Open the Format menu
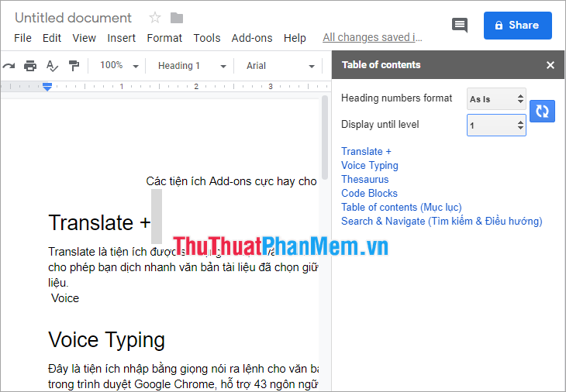The height and width of the screenshot is (392, 566). coord(164,38)
